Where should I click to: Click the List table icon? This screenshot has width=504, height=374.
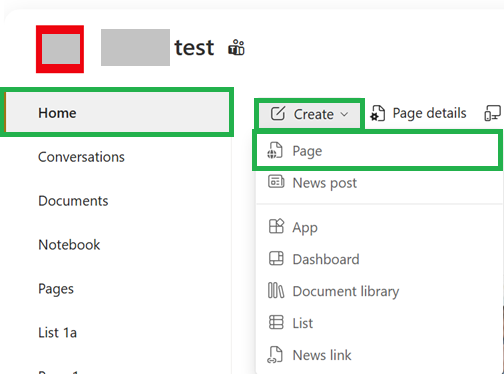(276, 322)
